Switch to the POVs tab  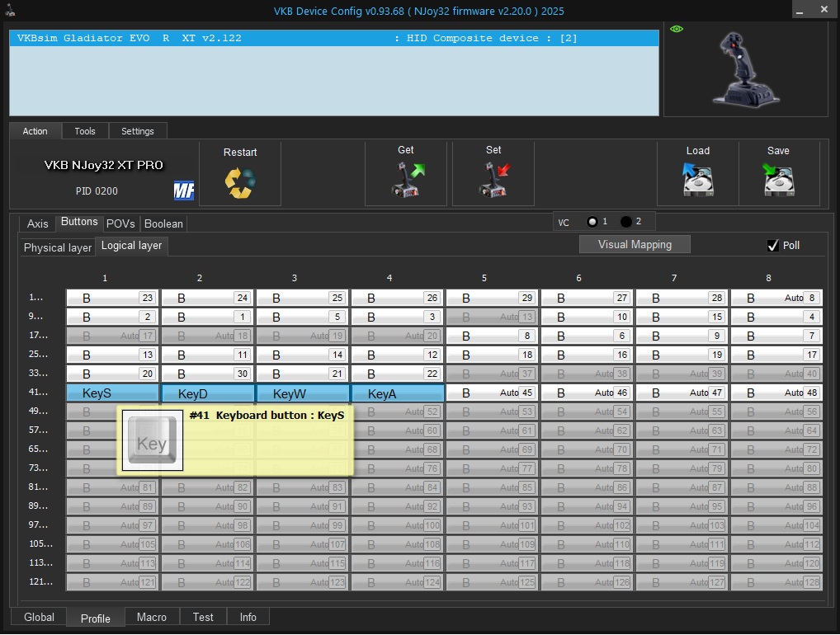point(120,223)
